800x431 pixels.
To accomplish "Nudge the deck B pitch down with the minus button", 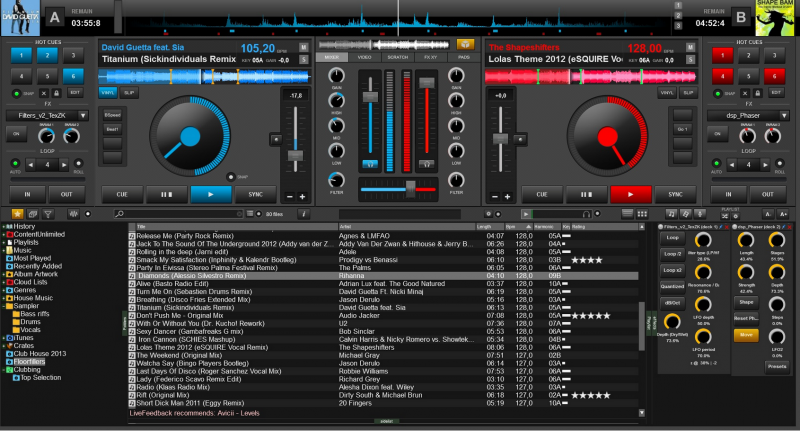I will point(495,196).
